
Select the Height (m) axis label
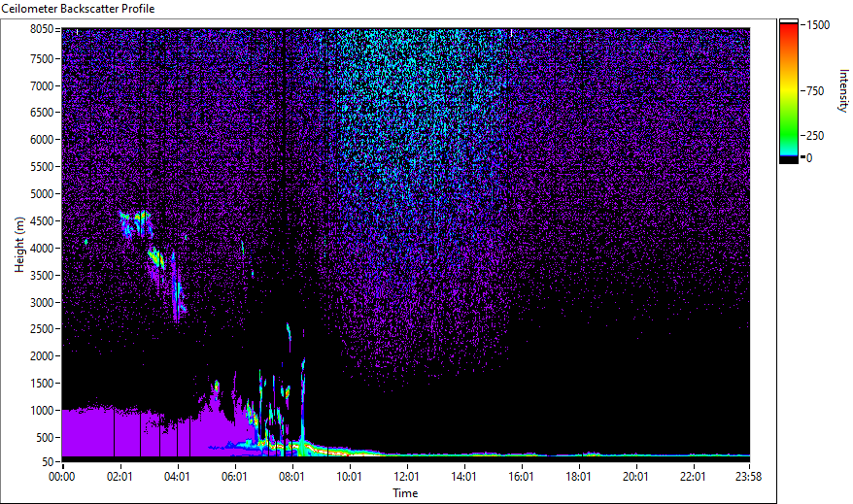[x=19, y=245]
